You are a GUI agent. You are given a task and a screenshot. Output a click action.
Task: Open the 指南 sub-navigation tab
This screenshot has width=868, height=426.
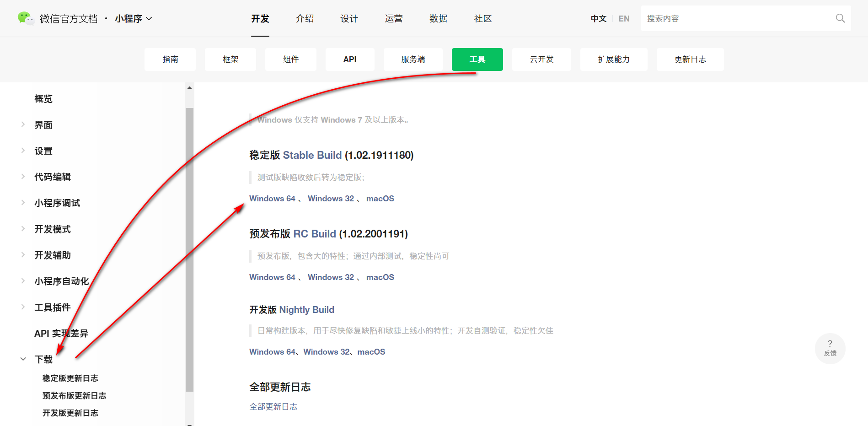click(170, 59)
